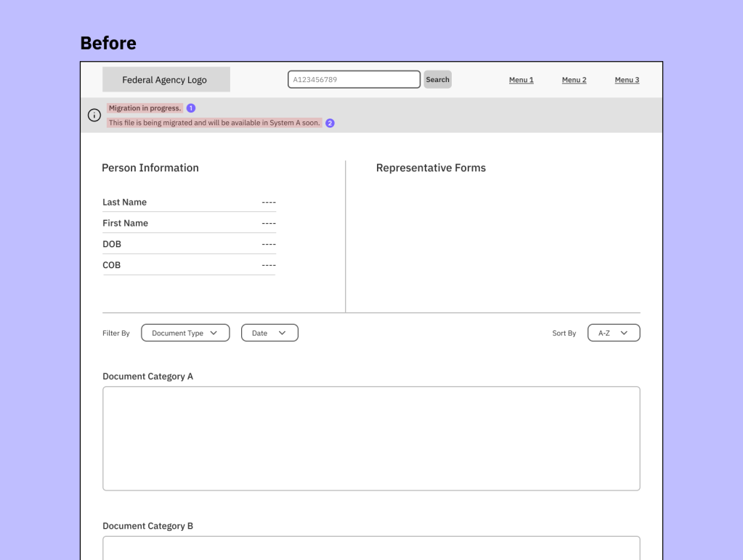
Task: Open the A-Z sort dropdown
Action: (x=613, y=333)
